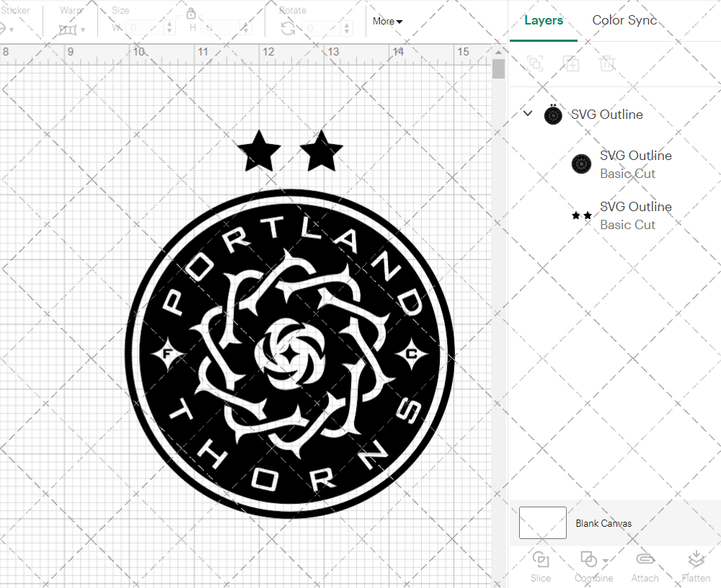
Task: Collapse the SVG Outline group
Action: pos(527,113)
